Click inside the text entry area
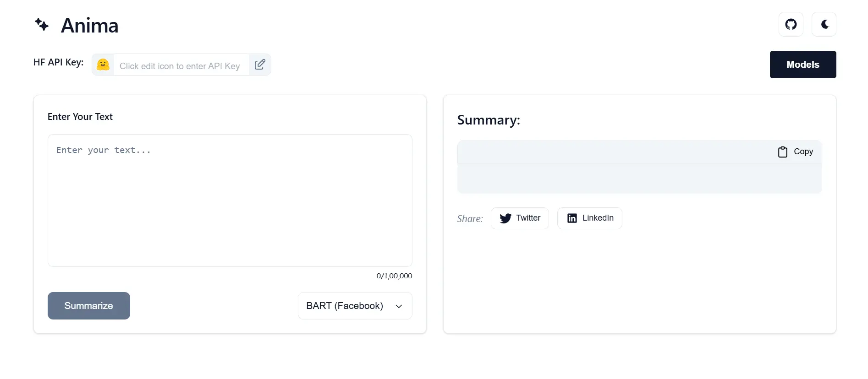 (x=230, y=200)
